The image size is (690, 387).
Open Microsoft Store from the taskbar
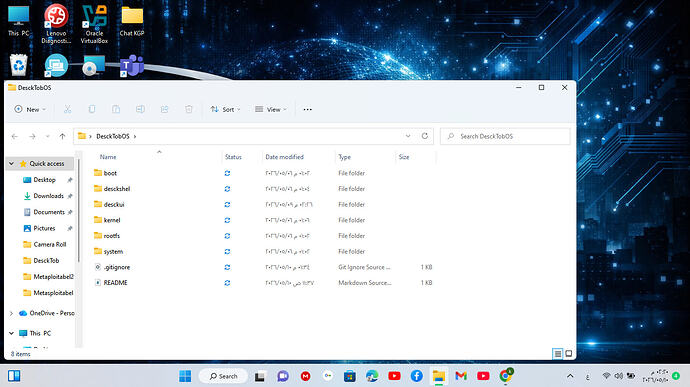coord(350,376)
